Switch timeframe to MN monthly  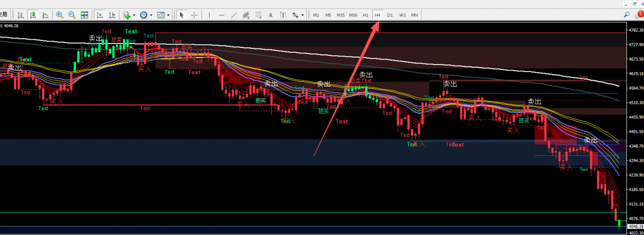coord(415,15)
